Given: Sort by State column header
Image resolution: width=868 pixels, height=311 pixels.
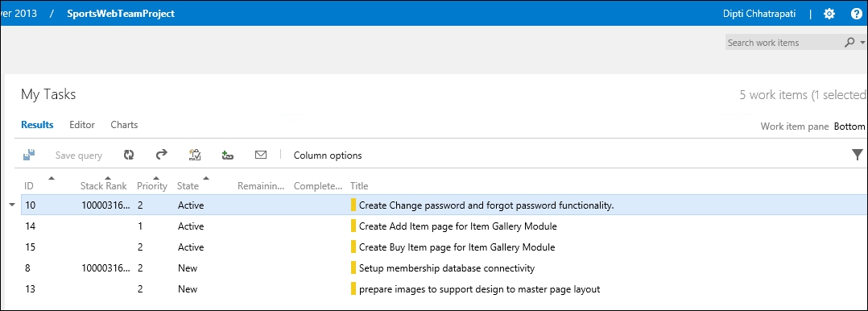Looking at the screenshot, I should [188, 185].
